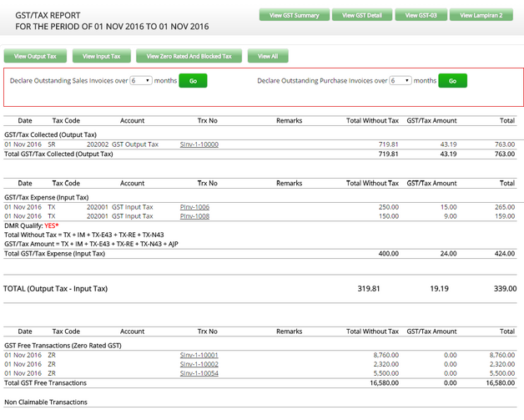Click the report period date range text

coord(112,27)
